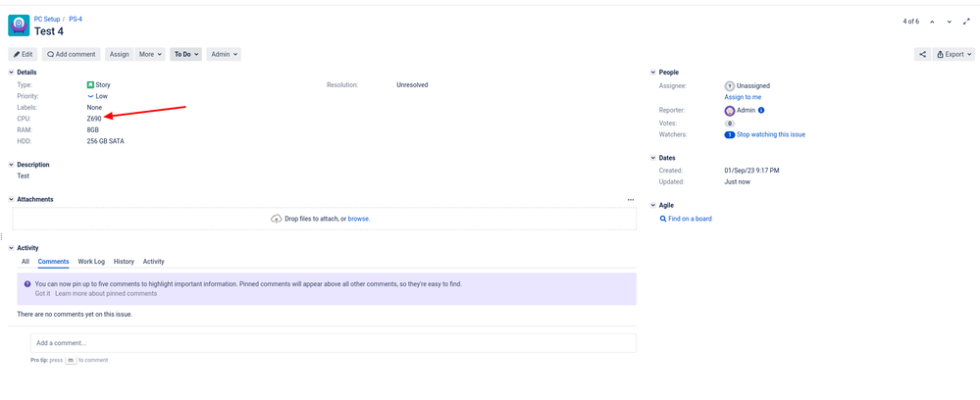Click the upload cloud icon

pyautogui.click(x=277, y=219)
